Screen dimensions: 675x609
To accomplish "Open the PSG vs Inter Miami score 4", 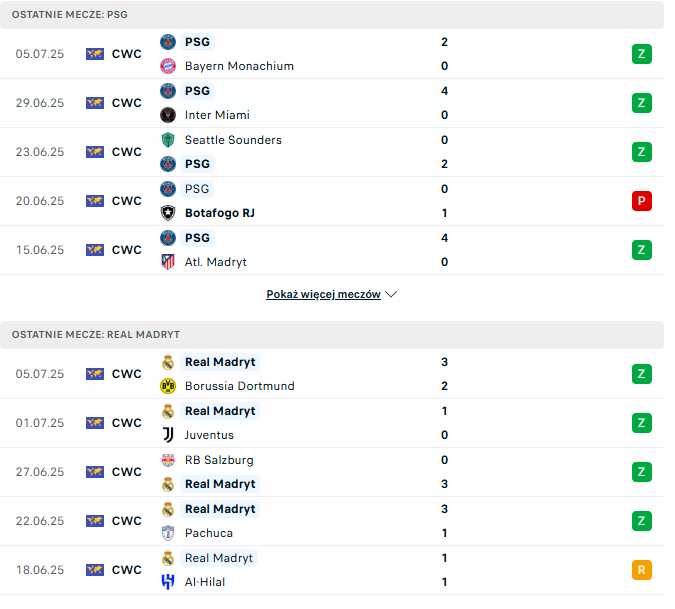I will pyautogui.click(x=444, y=91).
